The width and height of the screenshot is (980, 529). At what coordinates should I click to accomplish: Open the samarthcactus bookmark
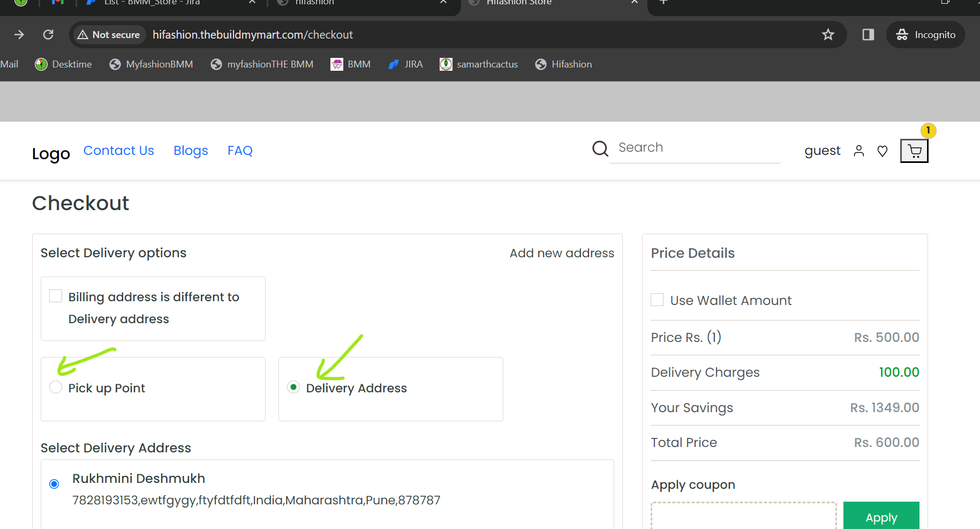(x=479, y=64)
